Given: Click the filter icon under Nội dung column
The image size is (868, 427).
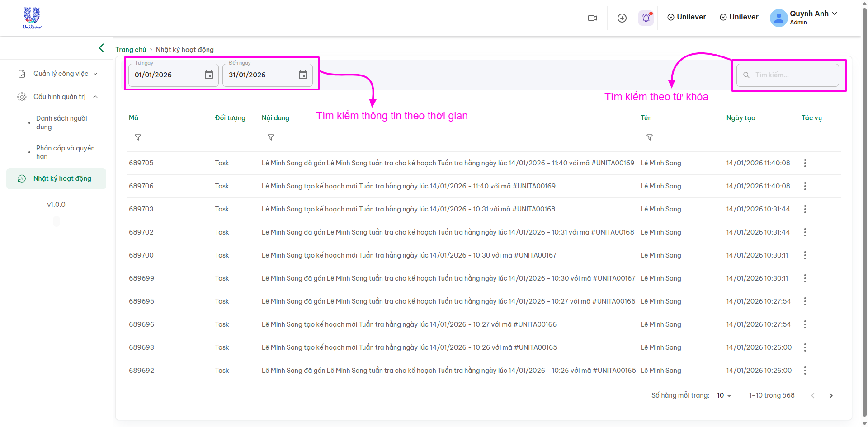Looking at the screenshot, I should tap(271, 137).
